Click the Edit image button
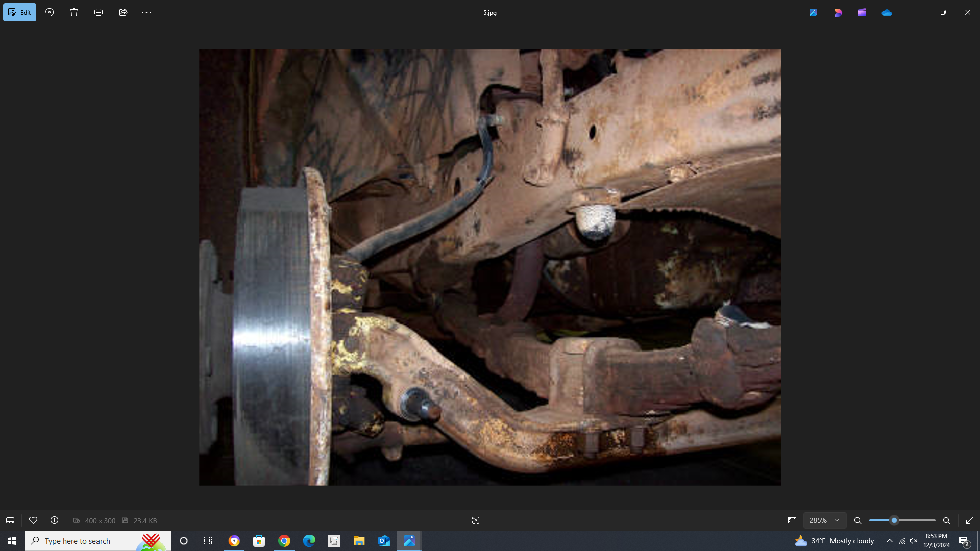Image resolution: width=980 pixels, height=551 pixels. pos(19,12)
